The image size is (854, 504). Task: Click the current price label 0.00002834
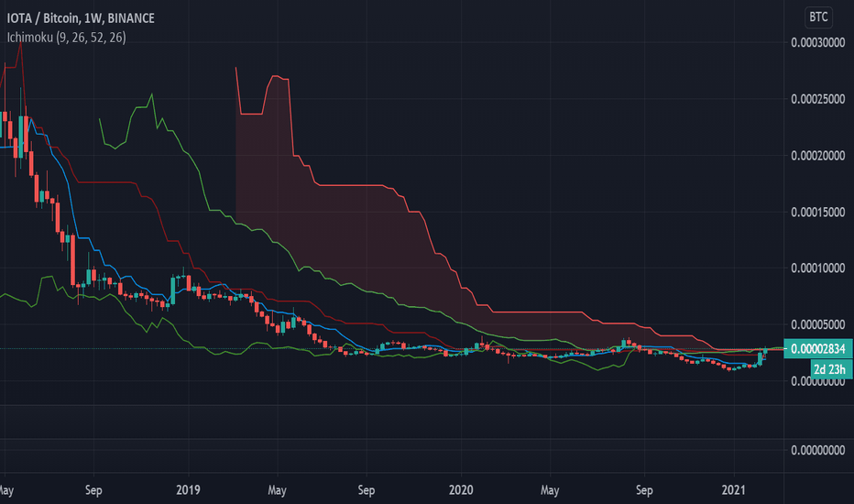point(818,349)
